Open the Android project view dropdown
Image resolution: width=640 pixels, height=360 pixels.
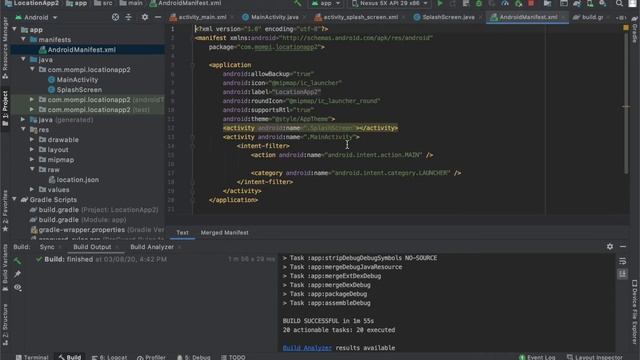coord(36,18)
